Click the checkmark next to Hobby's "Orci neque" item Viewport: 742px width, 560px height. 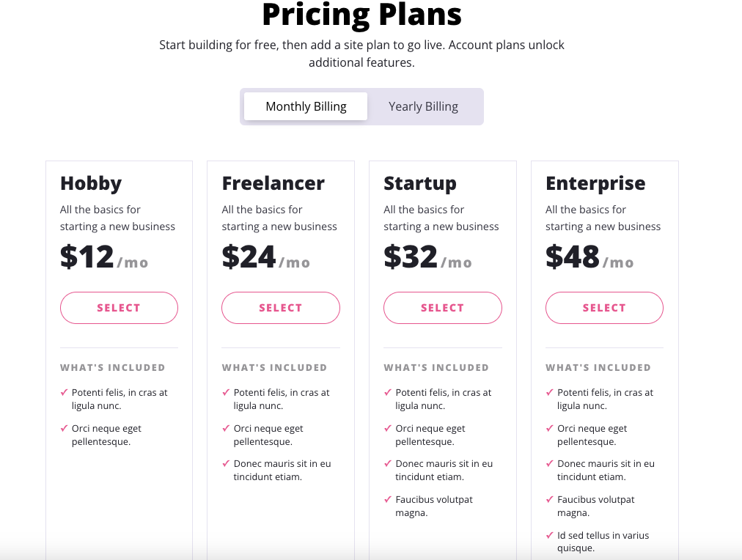pos(64,428)
